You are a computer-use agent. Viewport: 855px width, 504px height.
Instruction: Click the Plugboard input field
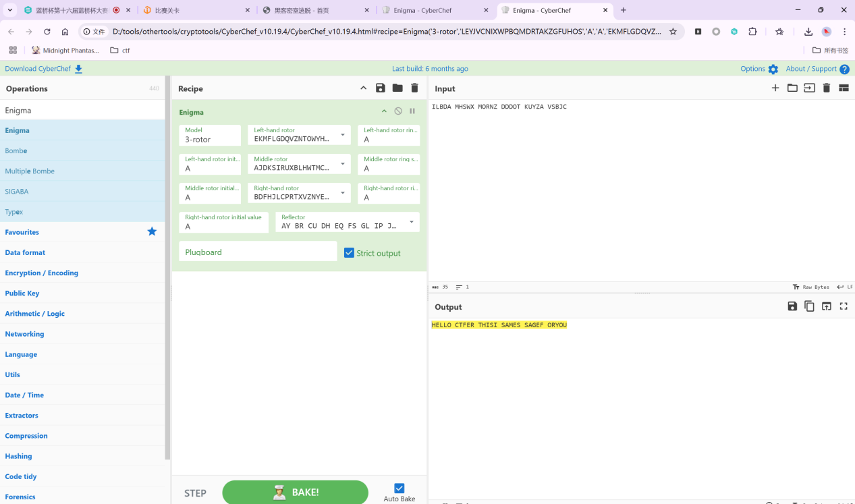click(x=258, y=252)
